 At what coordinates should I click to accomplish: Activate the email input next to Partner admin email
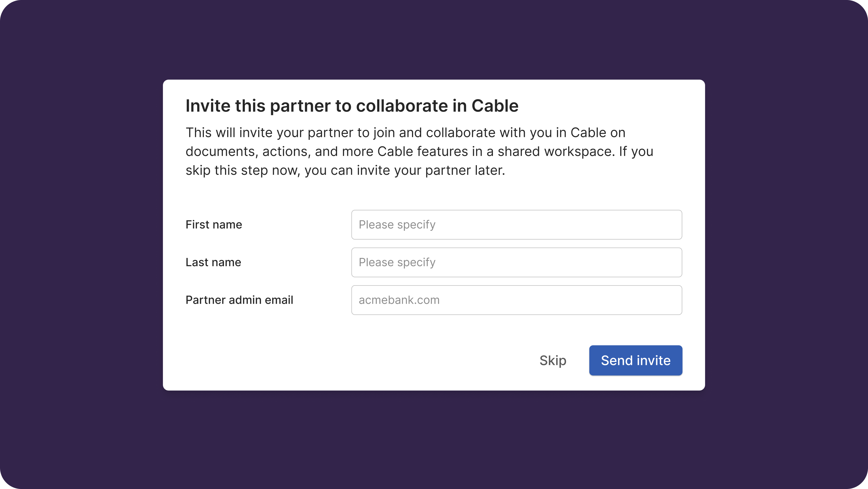(x=516, y=300)
